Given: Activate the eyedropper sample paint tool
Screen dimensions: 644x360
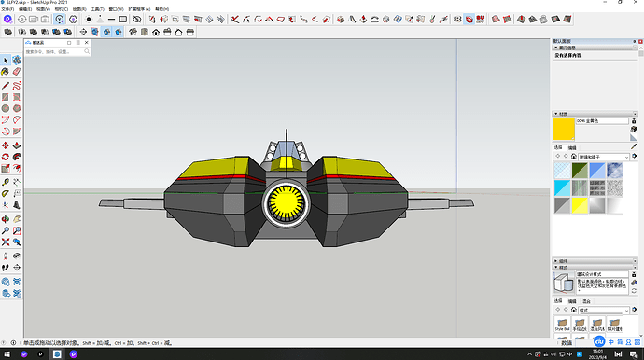Looking at the screenshot, I should pyautogui.click(x=634, y=146).
